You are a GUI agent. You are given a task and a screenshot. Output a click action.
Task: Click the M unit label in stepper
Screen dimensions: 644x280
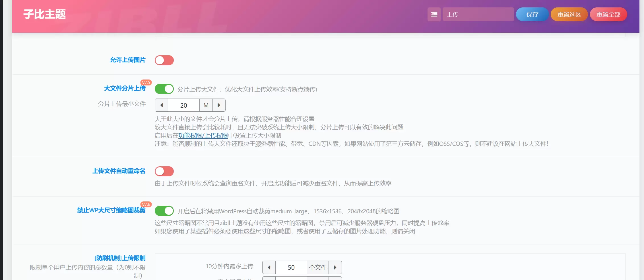point(206,105)
